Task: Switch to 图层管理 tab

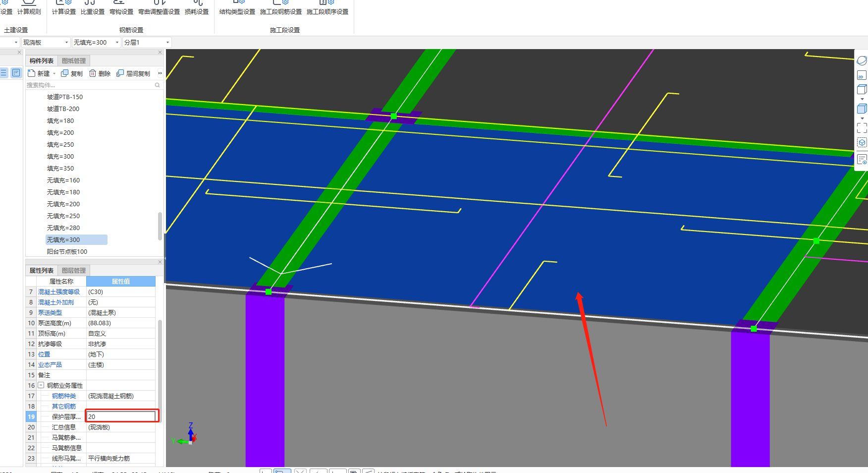Action: point(74,271)
